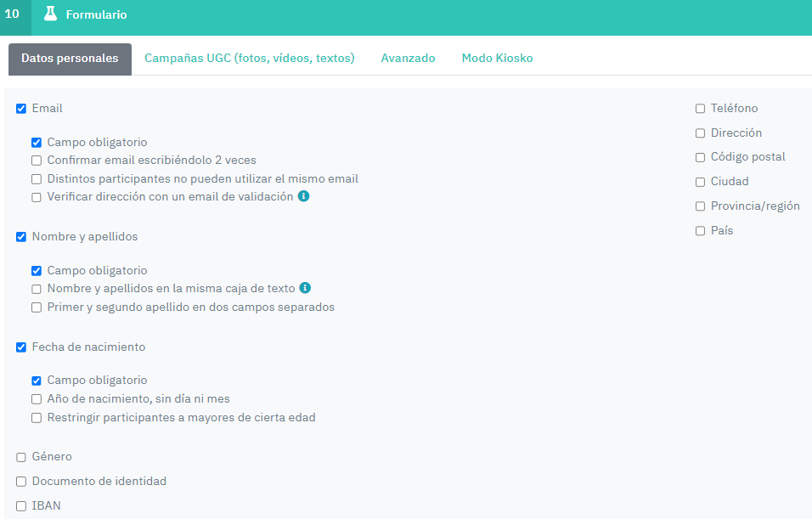Check 'Año de nacimiento, sin día ni mes'

tap(36, 398)
